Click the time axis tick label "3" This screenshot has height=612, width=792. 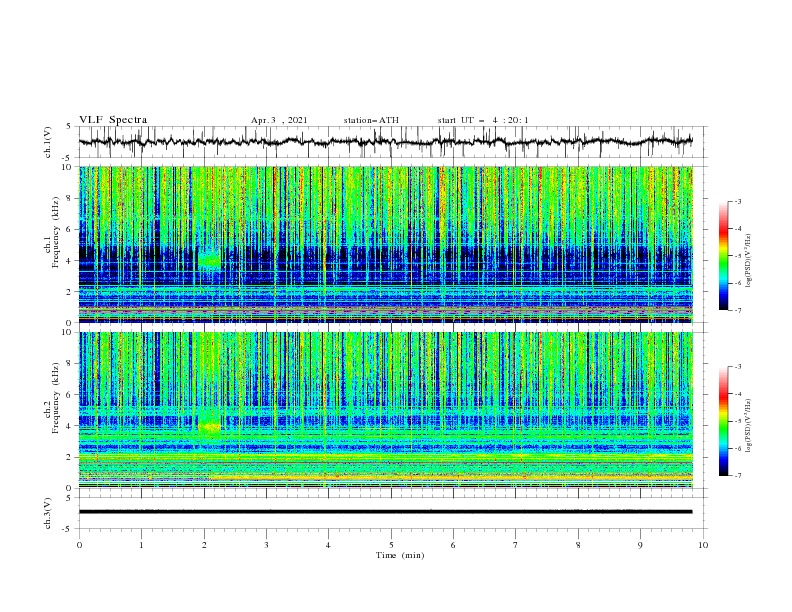pyautogui.click(x=266, y=545)
